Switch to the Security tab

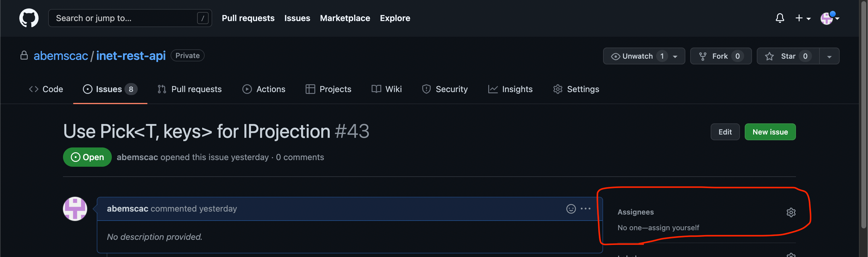(x=445, y=89)
